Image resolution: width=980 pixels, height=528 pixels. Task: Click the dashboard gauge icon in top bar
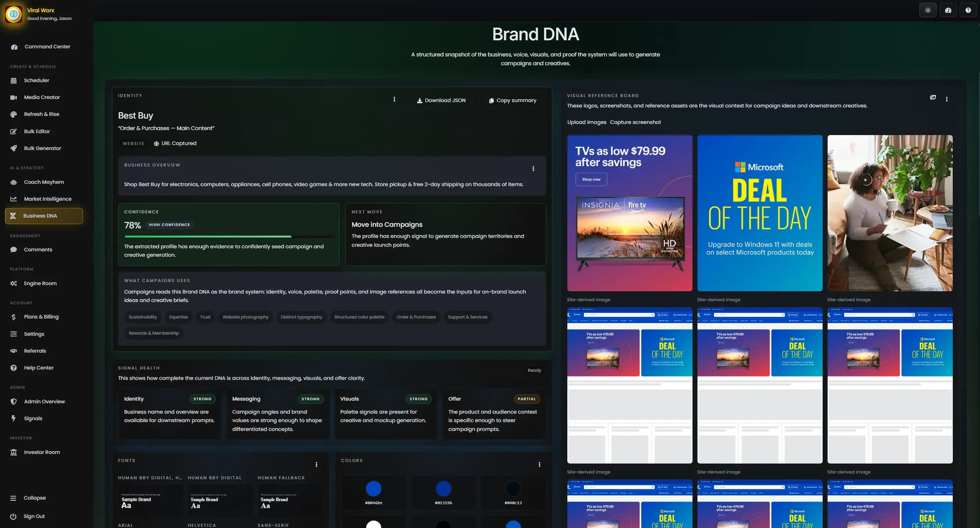coord(948,10)
